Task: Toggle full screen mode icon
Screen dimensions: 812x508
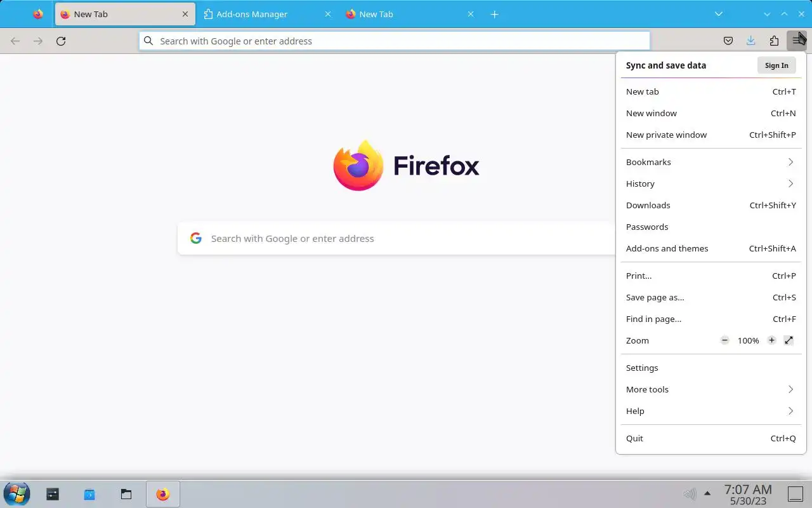Action: 789,340
